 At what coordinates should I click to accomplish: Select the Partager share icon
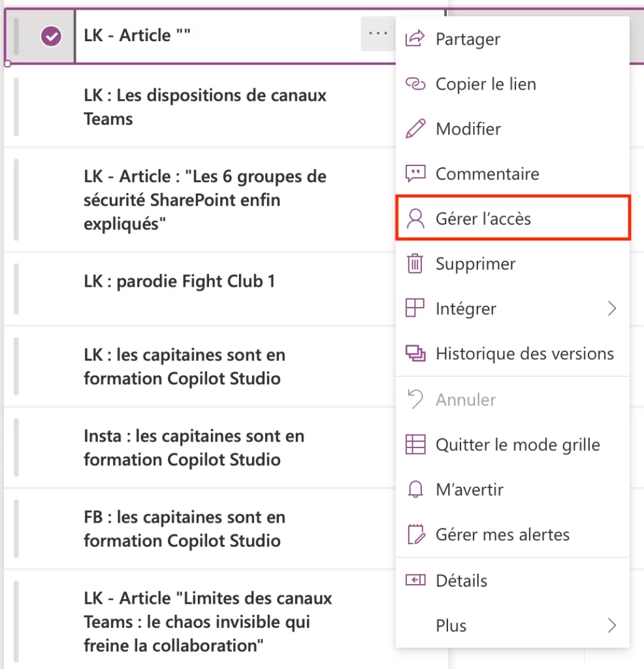click(414, 39)
